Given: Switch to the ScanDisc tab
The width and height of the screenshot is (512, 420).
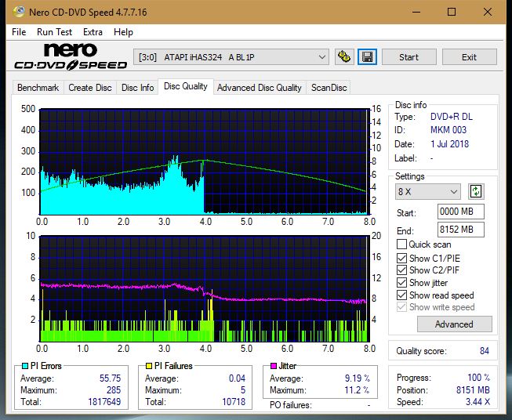Looking at the screenshot, I should (329, 88).
